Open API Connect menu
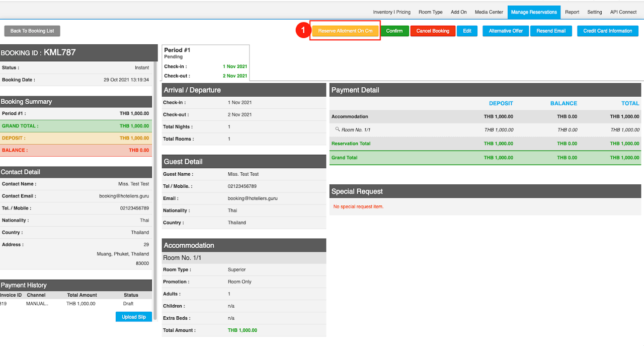644x346 pixels. tap(623, 12)
